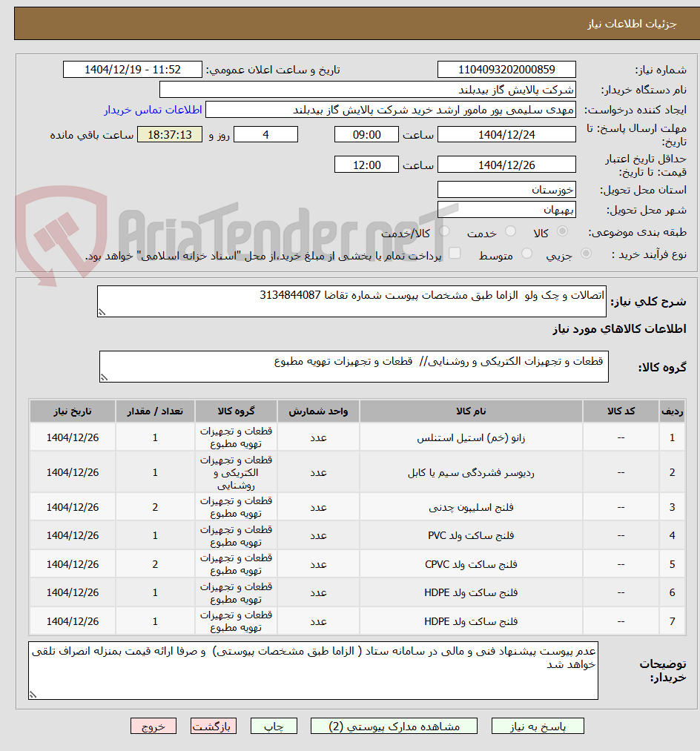Toggle the اسناد خزانه اسلامی payment checkbox

[455, 254]
